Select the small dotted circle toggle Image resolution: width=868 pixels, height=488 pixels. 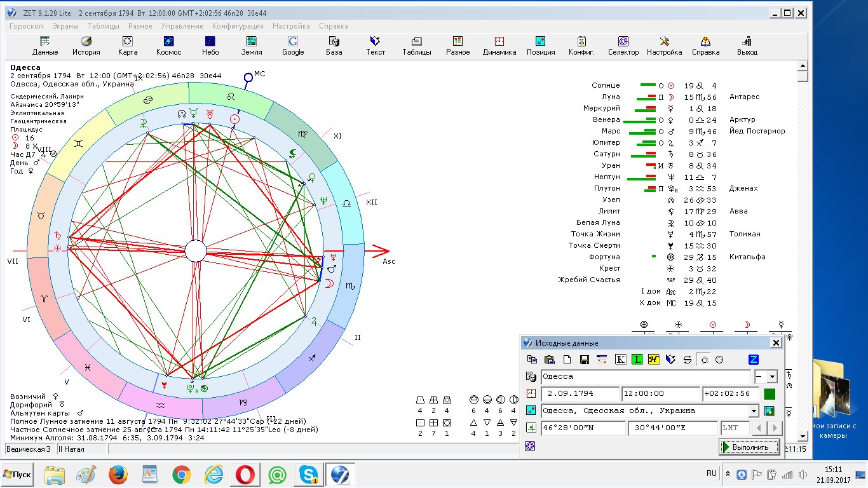coord(703,360)
